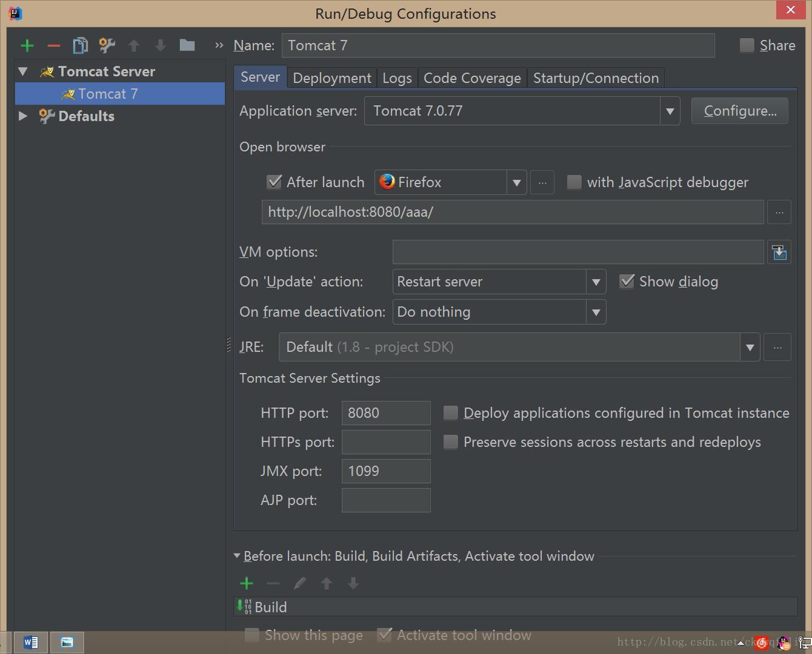Screen dimensions: 812x654
Task: Browse JRE path ellipsis button
Action: (777, 347)
